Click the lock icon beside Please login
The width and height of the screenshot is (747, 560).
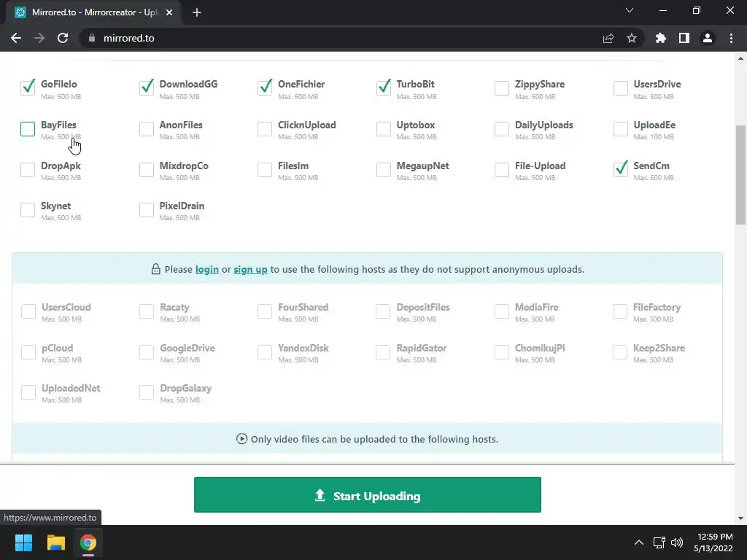(x=156, y=269)
